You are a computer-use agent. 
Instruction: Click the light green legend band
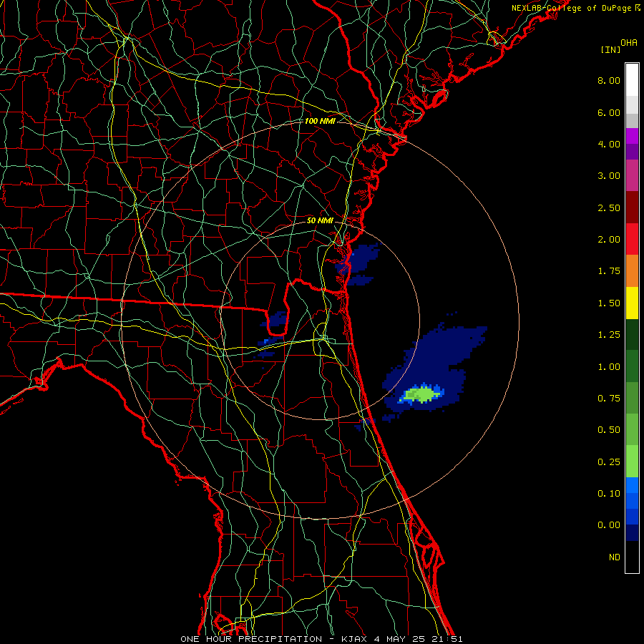pyautogui.click(x=632, y=462)
